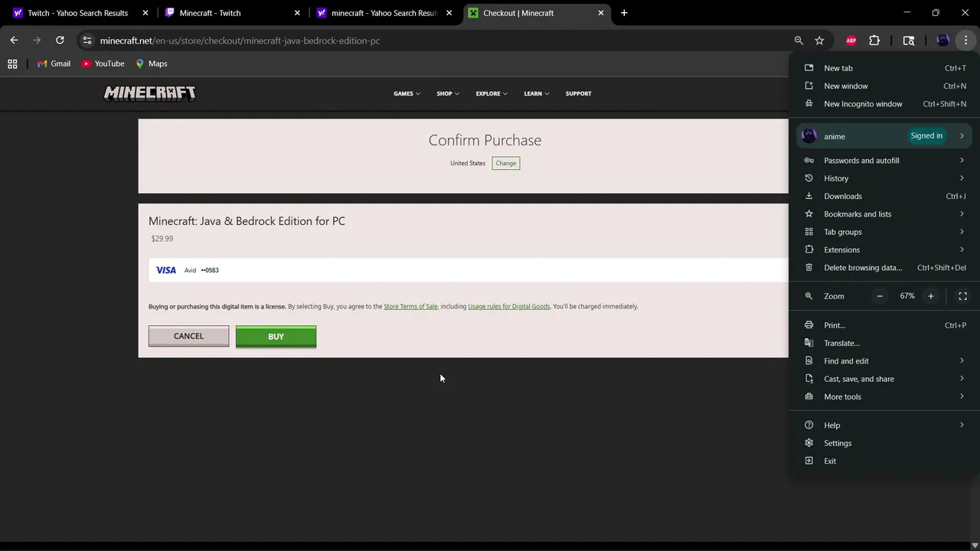This screenshot has width=980, height=551.
Task: Open the Extensions puzzle icon
Action: point(874,41)
